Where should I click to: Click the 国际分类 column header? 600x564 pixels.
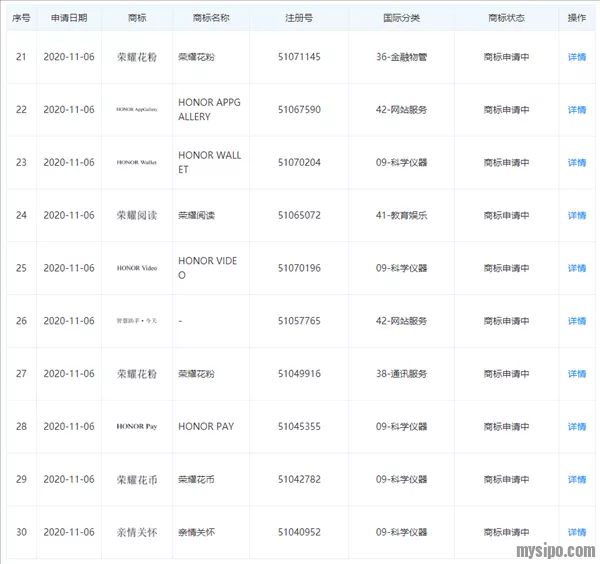(x=401, y=18)
